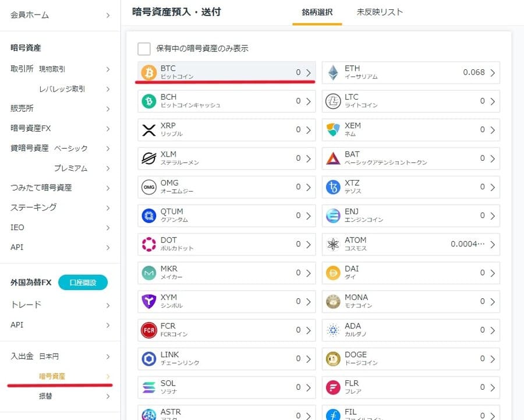
Task: Select the 銘柄選択 tab
Action: tap(316, 11)
